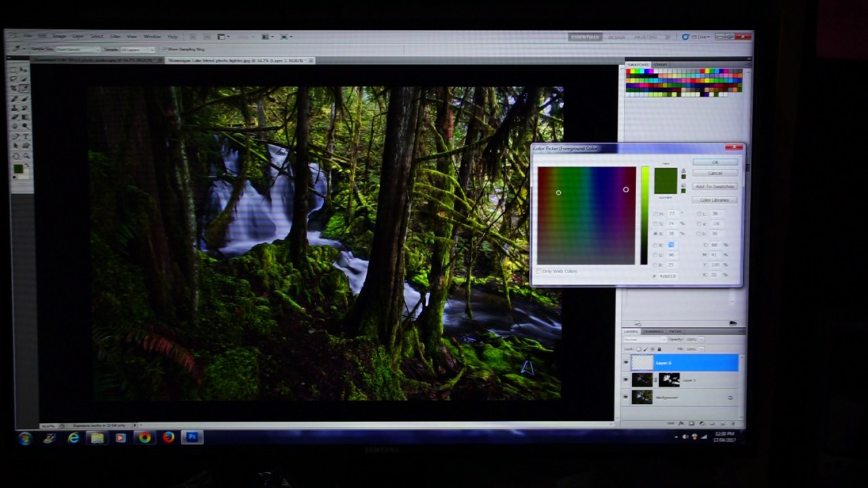
Task: Hide Layer 1 with its eye icon
Action: pyautogui.click(x=626, y=380)
